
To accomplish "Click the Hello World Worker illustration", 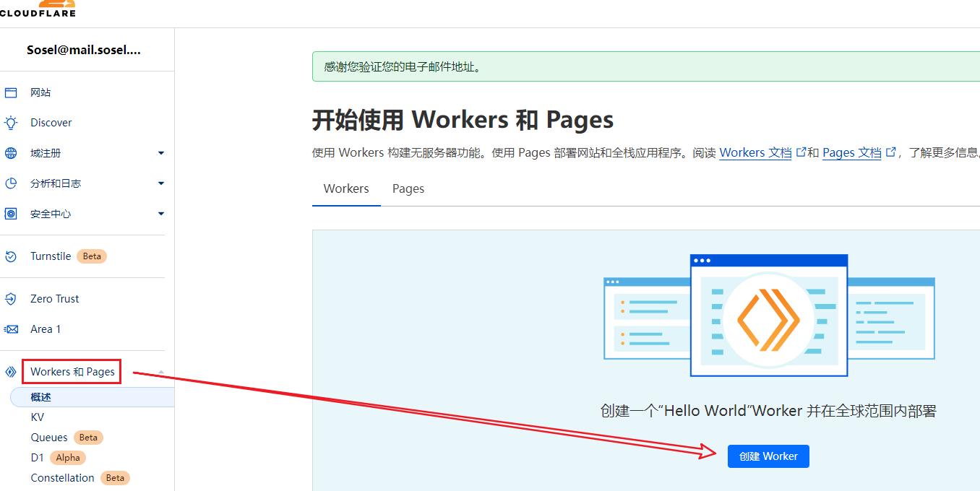I will click(769, 316).
